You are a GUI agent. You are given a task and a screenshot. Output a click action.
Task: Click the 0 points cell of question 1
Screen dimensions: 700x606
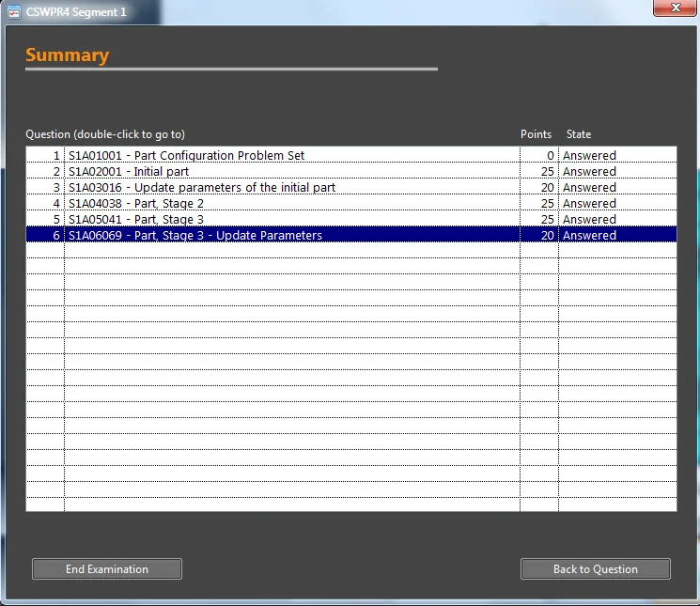(539, 156)
